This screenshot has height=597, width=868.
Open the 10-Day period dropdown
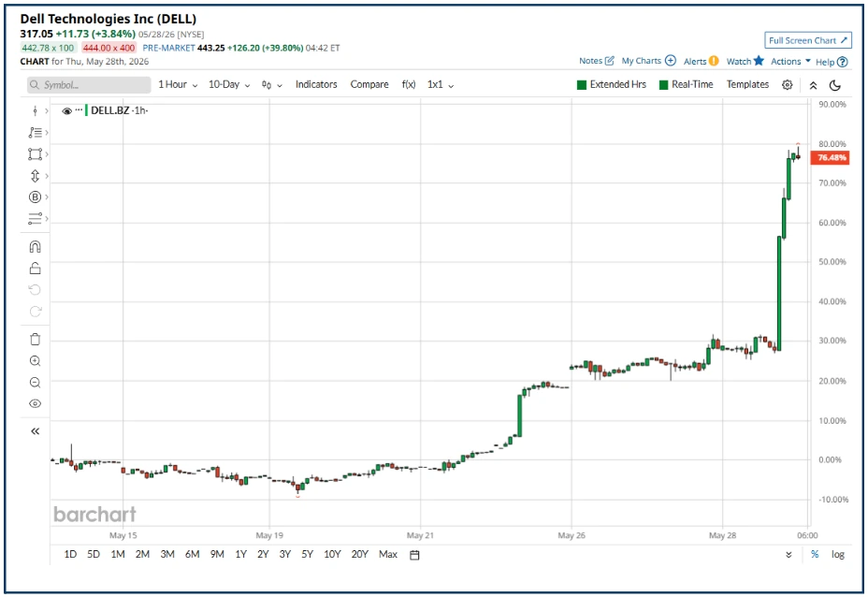[229, 84]
